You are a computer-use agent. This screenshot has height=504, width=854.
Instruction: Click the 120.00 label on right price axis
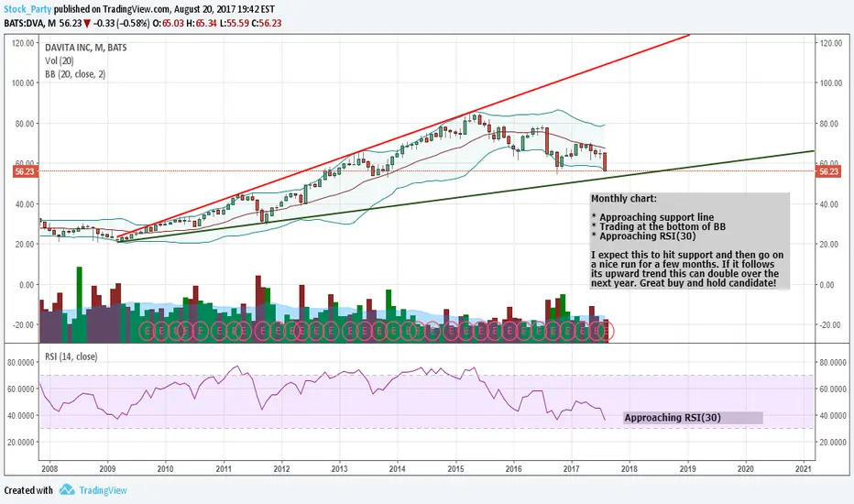tap(831, 43)
